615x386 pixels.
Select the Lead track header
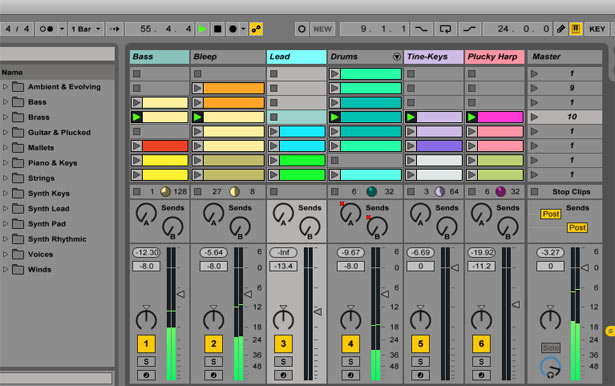point(297,57)
